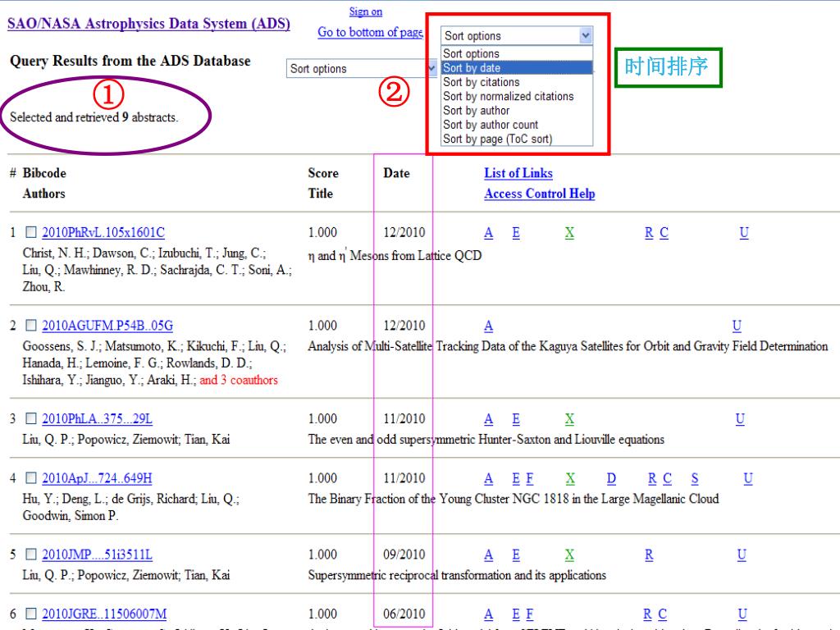The height and width of the screenshot is (630, 840).
Task: Click link U for the Hunter-Saxton paper
Action: tap(741, 419)
